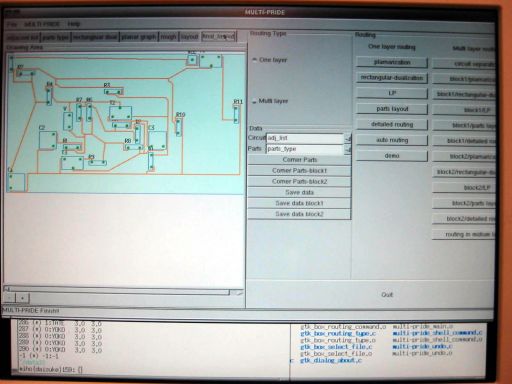This screenshot has width=512, height=384.
Task: Click the Circuit adj_list input field
Action: tap(305, 138)
